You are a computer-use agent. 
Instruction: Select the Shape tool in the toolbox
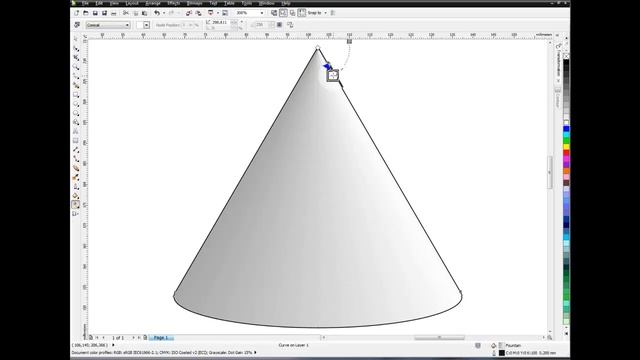[76, 49]
